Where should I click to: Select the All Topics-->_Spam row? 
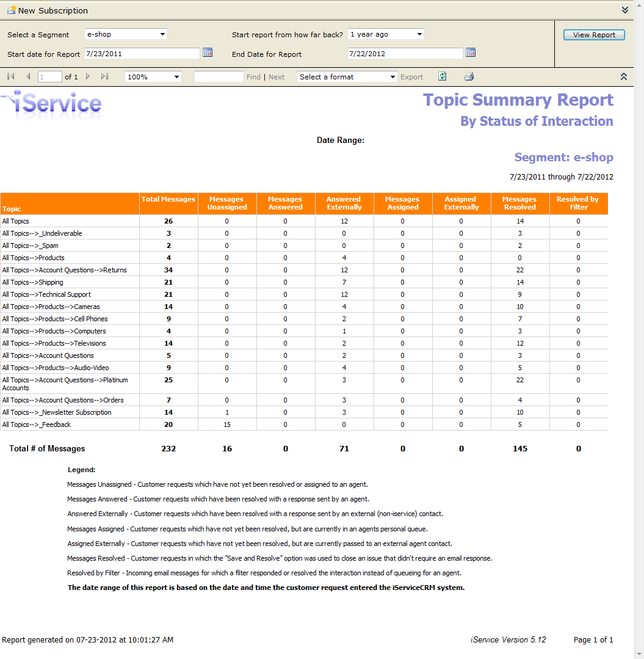[304, 246]
